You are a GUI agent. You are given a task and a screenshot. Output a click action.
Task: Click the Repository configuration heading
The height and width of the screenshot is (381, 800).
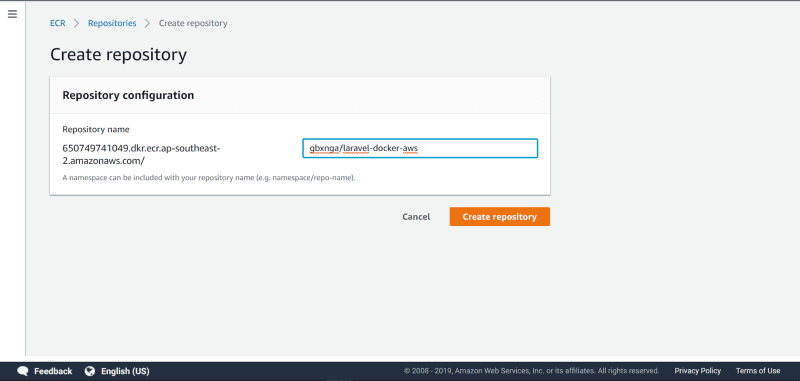tap(128, 95)
